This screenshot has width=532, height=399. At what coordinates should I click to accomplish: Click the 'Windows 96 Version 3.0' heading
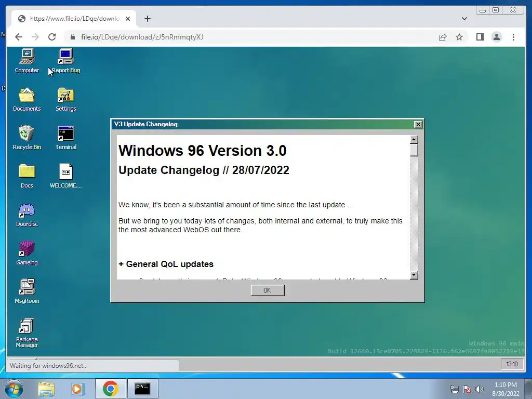pyautogui.click(x=203, y=151)
